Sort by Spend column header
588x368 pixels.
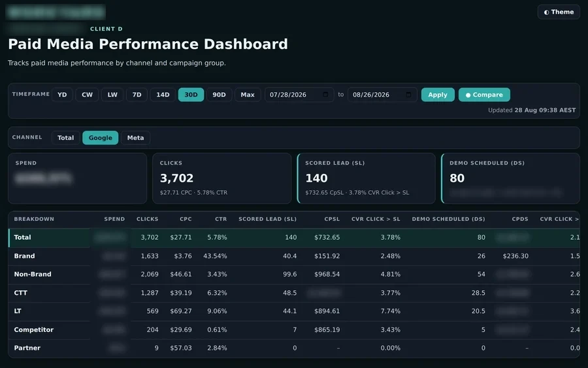114,219
